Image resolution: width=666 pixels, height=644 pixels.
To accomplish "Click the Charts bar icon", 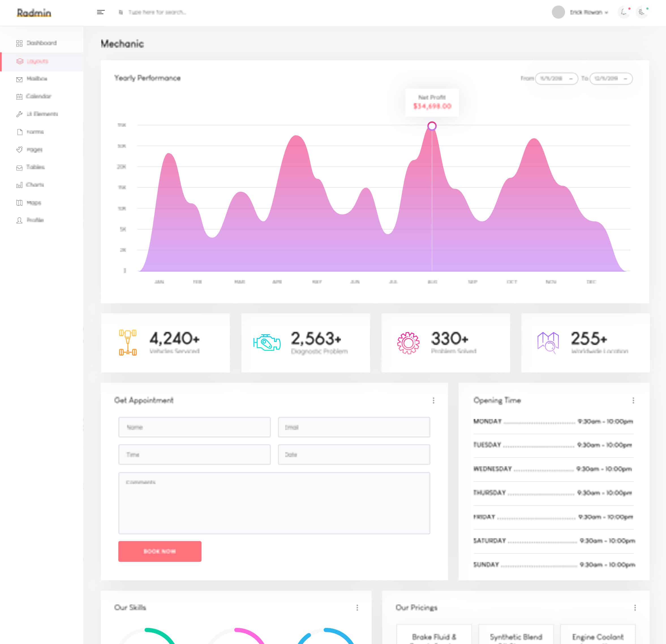I will (19, 185).
